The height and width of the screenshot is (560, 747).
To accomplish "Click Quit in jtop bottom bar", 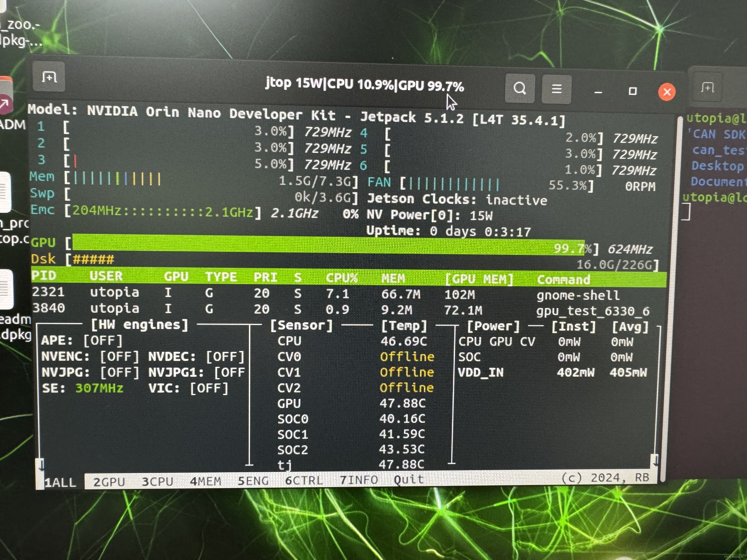I will [409, 479].
